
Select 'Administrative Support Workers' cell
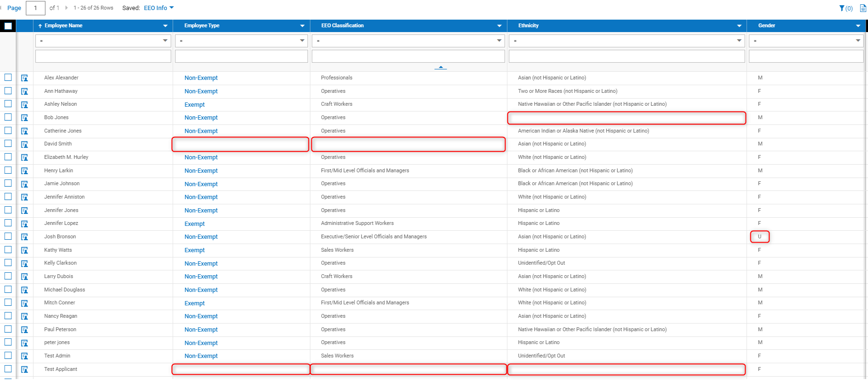coord(357,224)
